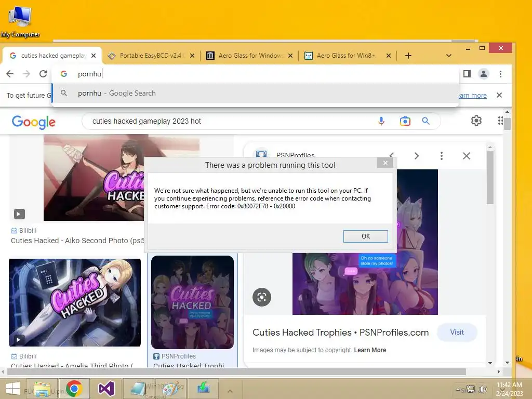This screenshot has width=532, height=399.
Task: Open Google quick settings gear
Action: click(x=476, y=121)
